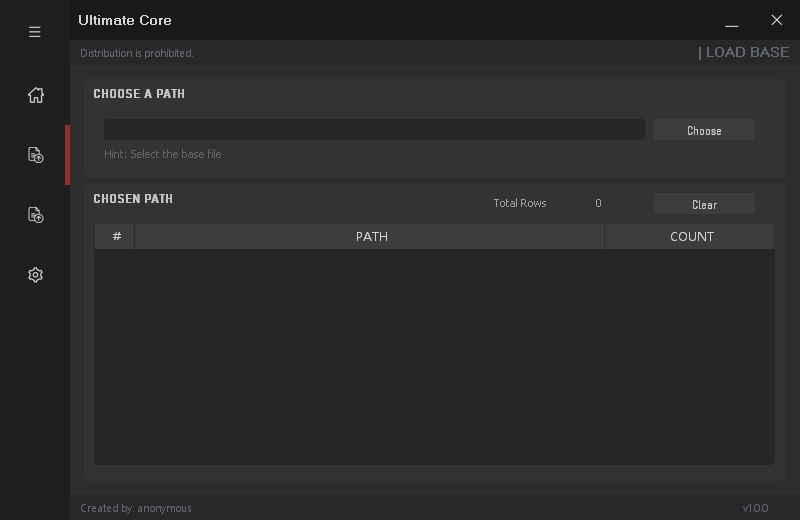Go to the Home page icon

(36, 95)
